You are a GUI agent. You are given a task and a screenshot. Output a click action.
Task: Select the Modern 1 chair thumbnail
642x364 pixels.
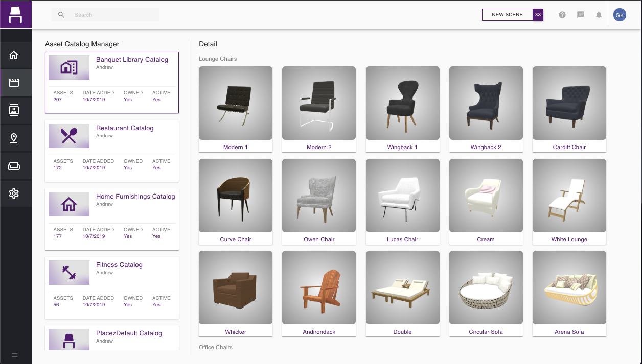coord(236,104)
